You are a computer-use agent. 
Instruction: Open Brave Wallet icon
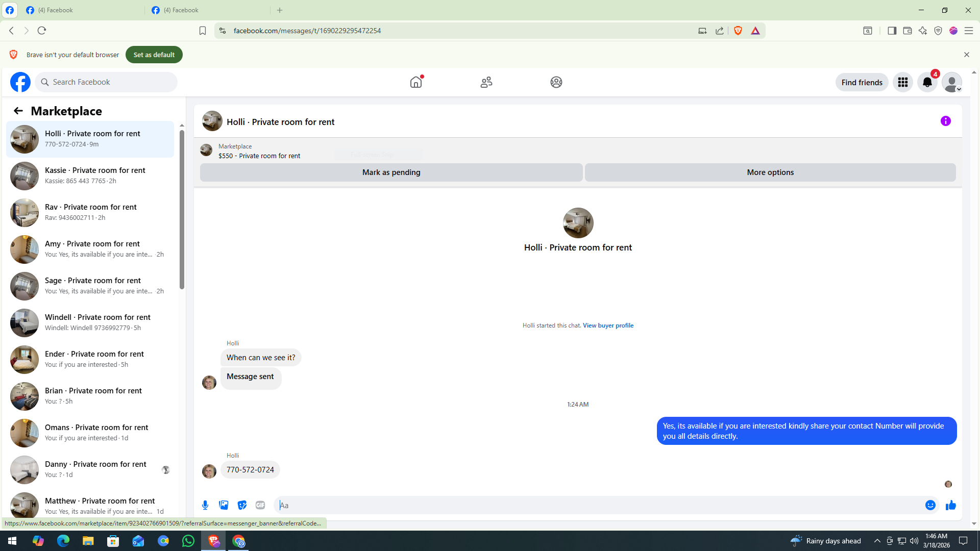(908, 31)
